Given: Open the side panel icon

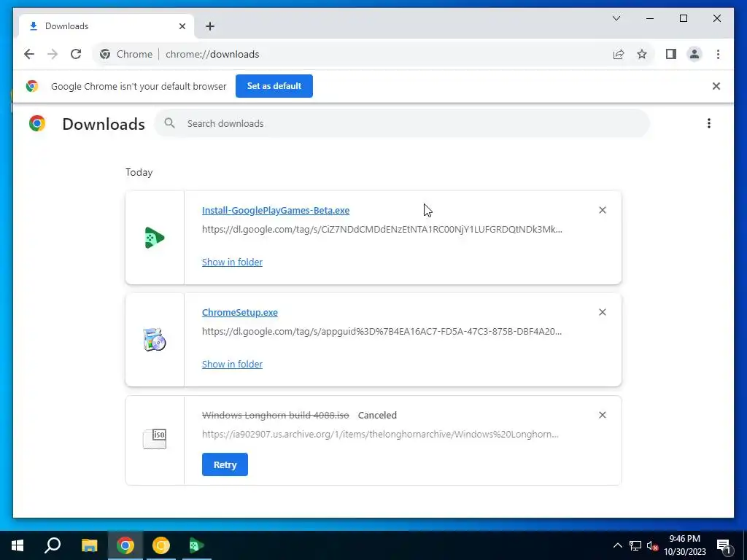Looking at the screenshot, I should (671, 54).
